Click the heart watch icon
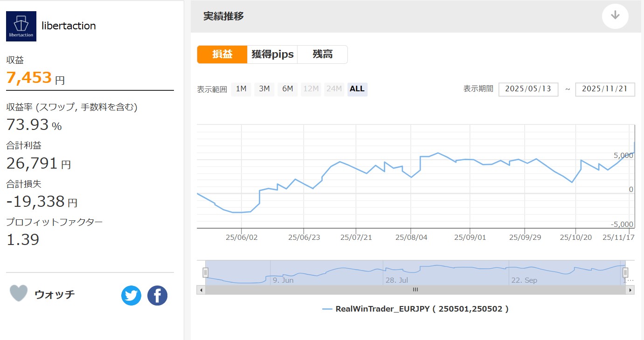 (19, 293)
